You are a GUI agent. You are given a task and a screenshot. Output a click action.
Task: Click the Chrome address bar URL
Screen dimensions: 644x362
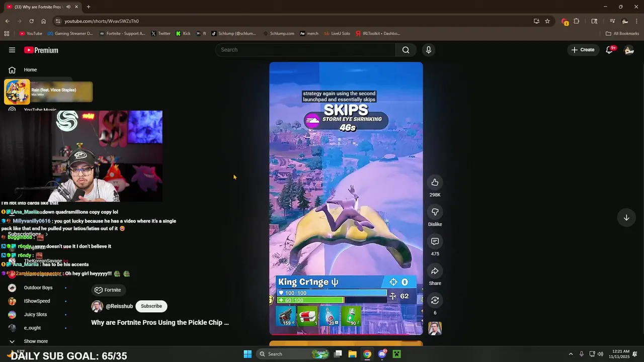click(x=102, y=21)
